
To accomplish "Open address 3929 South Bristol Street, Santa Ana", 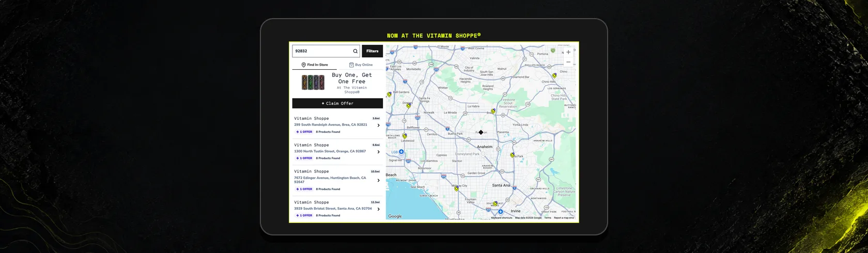I will coord(333,209).
